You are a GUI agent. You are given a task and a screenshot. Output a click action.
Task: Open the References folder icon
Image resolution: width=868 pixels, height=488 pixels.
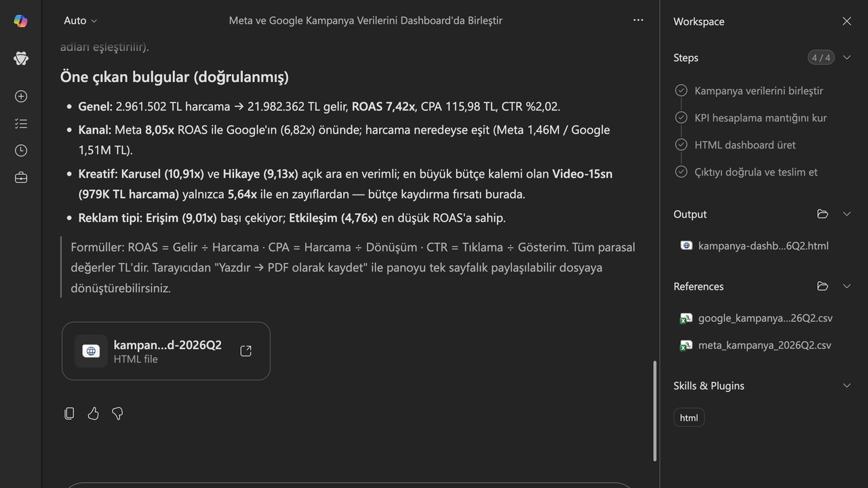click(x=823, y=286)
